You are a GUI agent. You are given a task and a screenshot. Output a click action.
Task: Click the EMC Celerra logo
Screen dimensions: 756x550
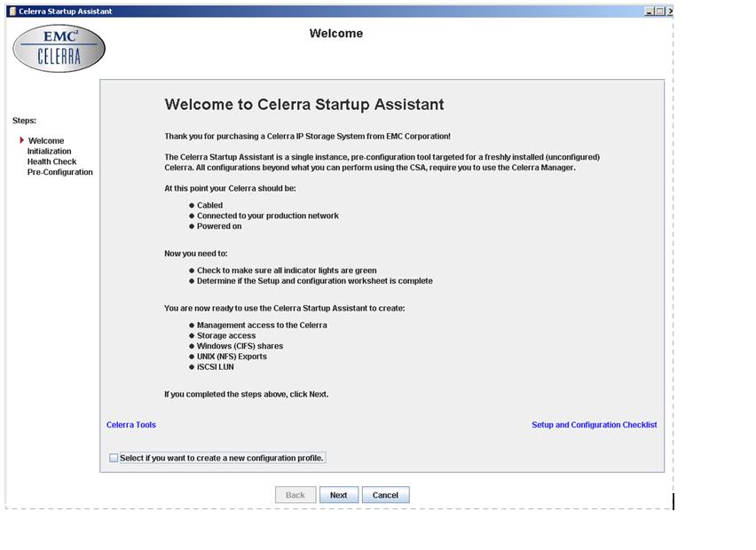pos(59,49)
